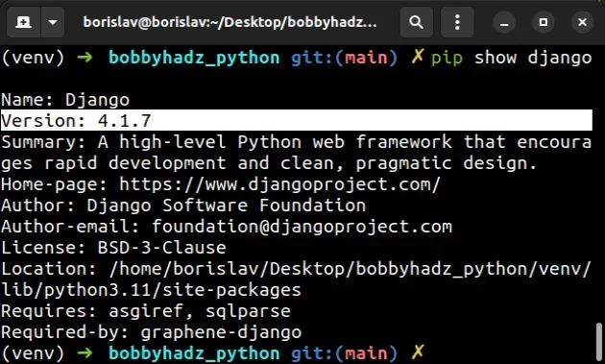Click the Name: Django line
The width and height of the screenshot is (605, 364).
[x=65, y=100]
